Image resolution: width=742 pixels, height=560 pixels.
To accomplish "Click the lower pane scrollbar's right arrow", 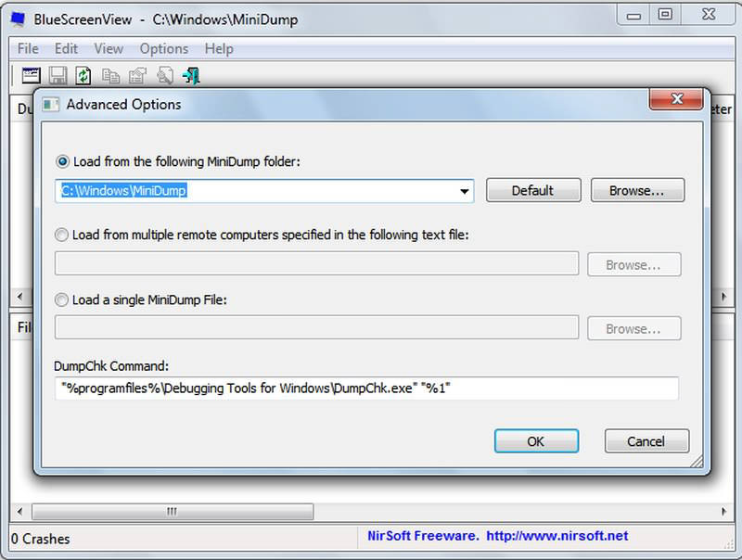I will (x=724, y=511).
